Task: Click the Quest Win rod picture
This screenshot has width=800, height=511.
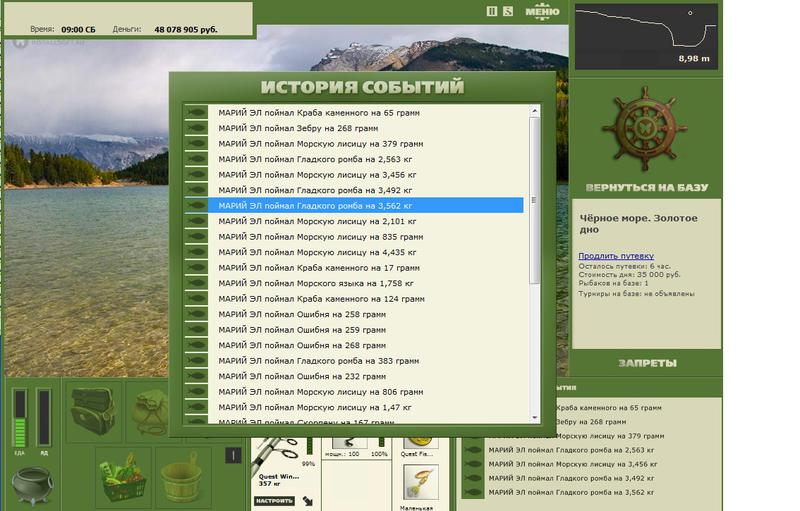Action: (x=278, y=454)
